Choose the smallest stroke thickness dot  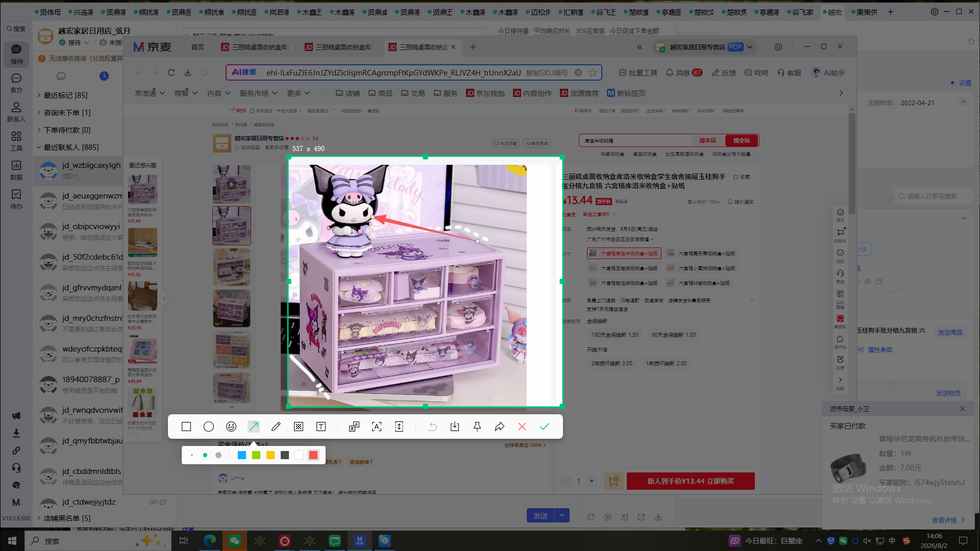click(x=192, y=455)
